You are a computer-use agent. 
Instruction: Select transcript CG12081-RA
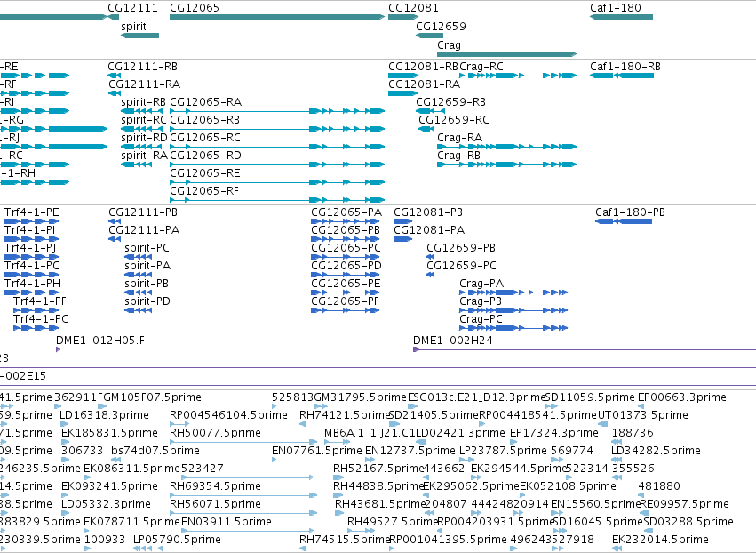point(403,93)
